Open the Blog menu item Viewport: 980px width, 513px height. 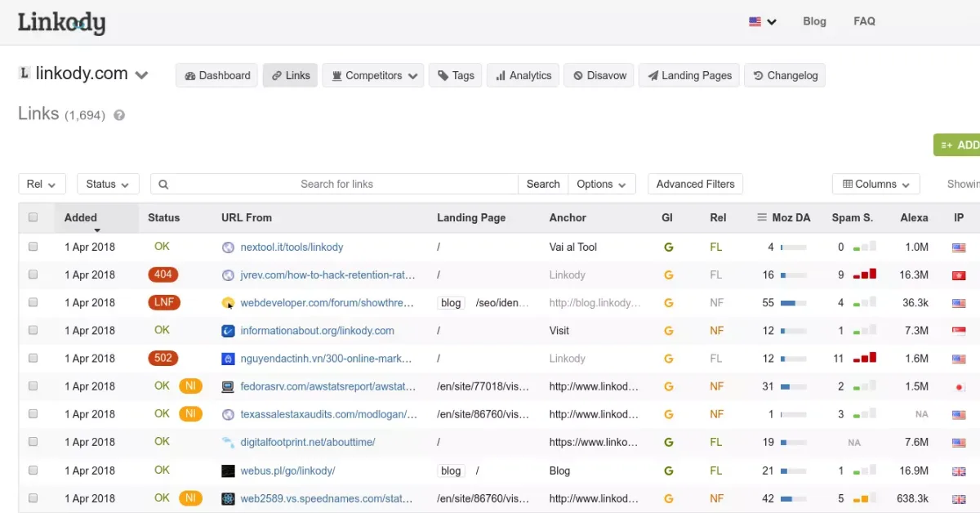click(814, 21)
